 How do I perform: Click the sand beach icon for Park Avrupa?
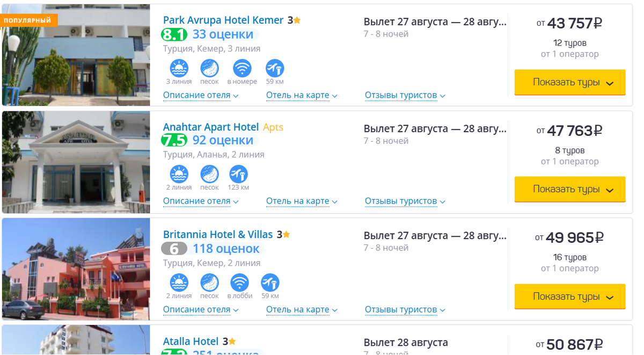click(x=209, y=69)
